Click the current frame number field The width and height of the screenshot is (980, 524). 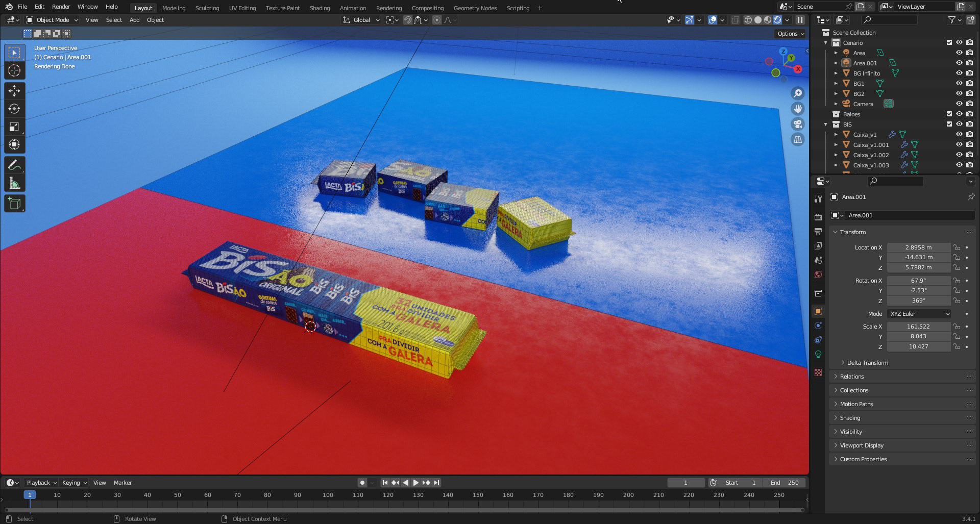coord(685,483)
